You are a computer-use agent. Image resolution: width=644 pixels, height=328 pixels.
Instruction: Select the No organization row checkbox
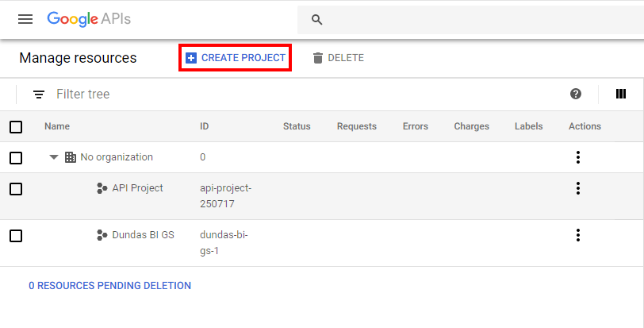[16, 158]
